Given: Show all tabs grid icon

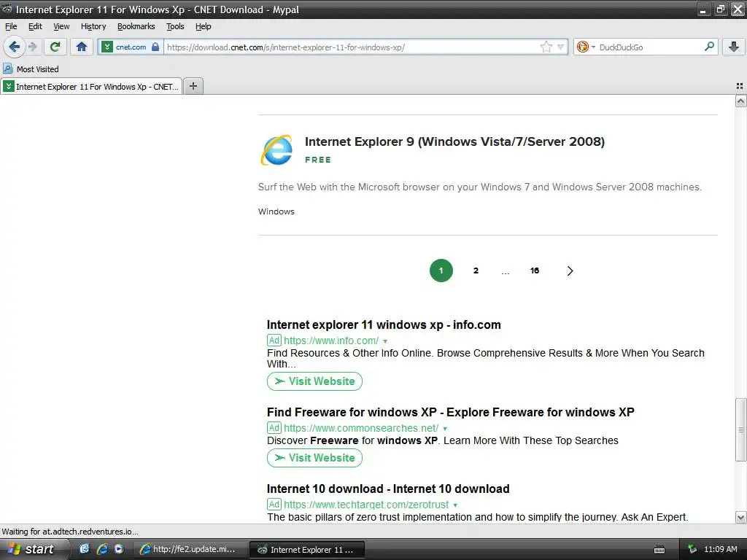Looking at the screenshot, I should 740,86.
